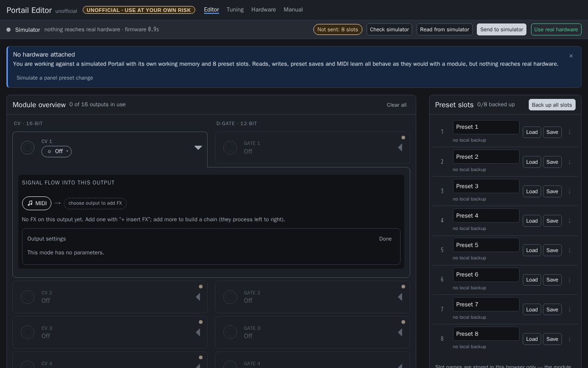Click 'This mode has no parameters.' text
The width and height of the screenshot is (588, 368).
[66, 253]
